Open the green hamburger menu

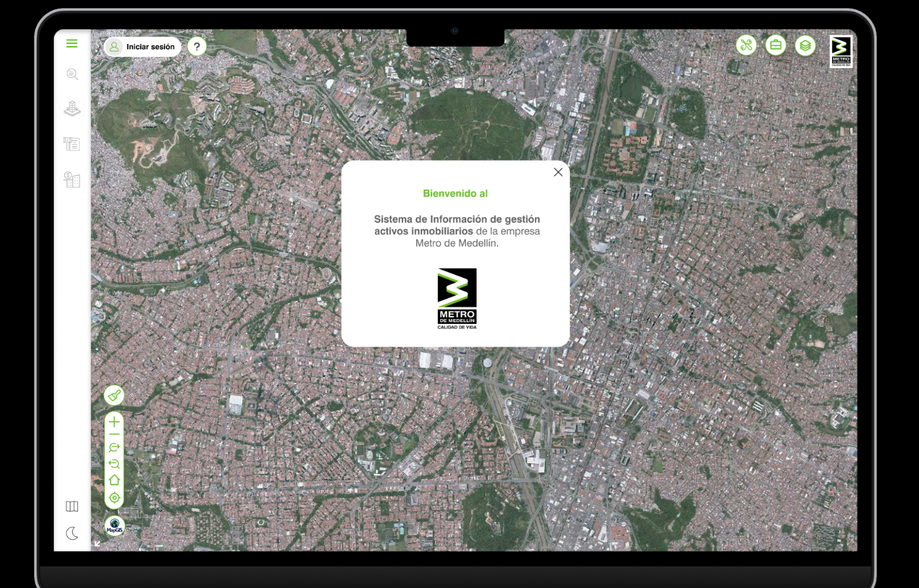point(72,43)
